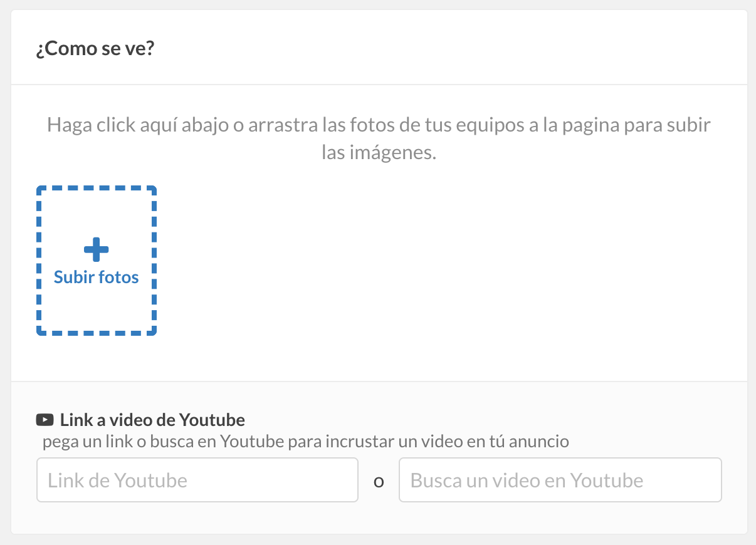
Task: Click the word "Youtube" in the section title
Action: coord(212,420)
